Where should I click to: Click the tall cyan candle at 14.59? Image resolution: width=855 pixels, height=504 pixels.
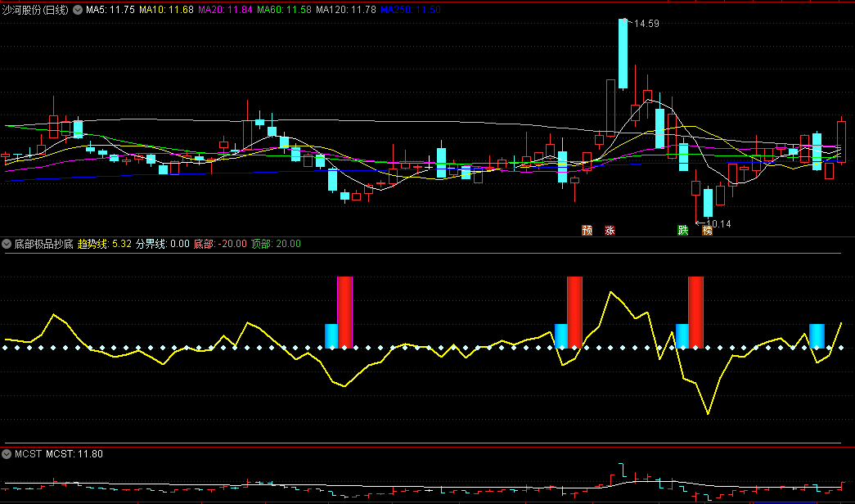coord(623,53)
